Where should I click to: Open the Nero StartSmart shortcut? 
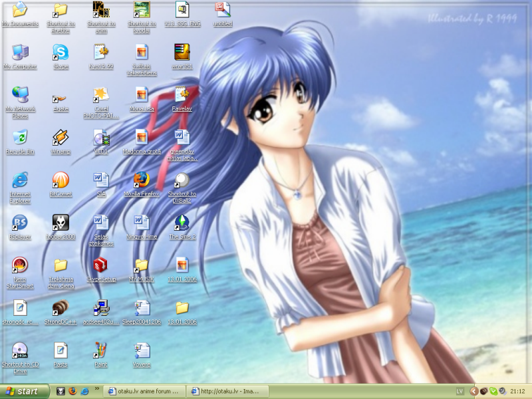point(20,273)
